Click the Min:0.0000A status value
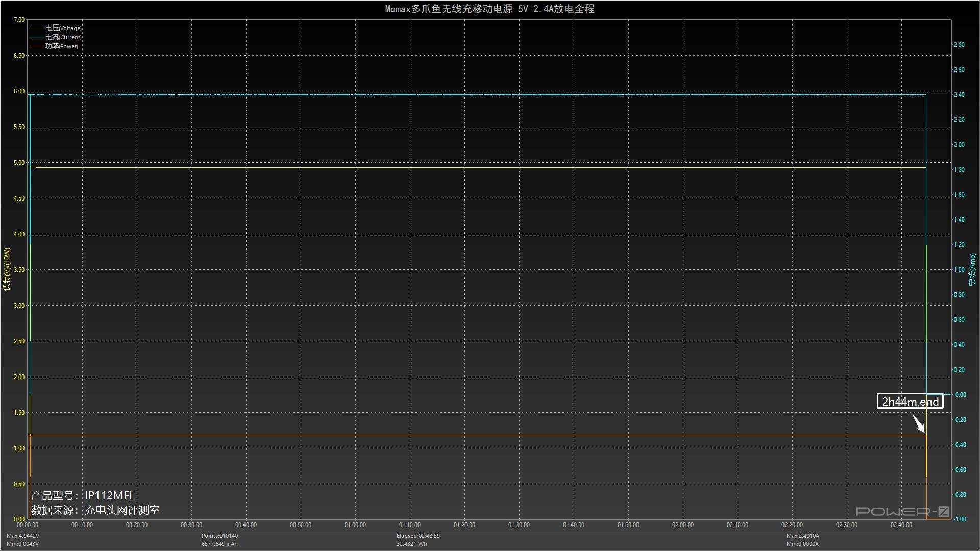Image resolution: width=980 pixels, height=551 pixels. point(803,544)
